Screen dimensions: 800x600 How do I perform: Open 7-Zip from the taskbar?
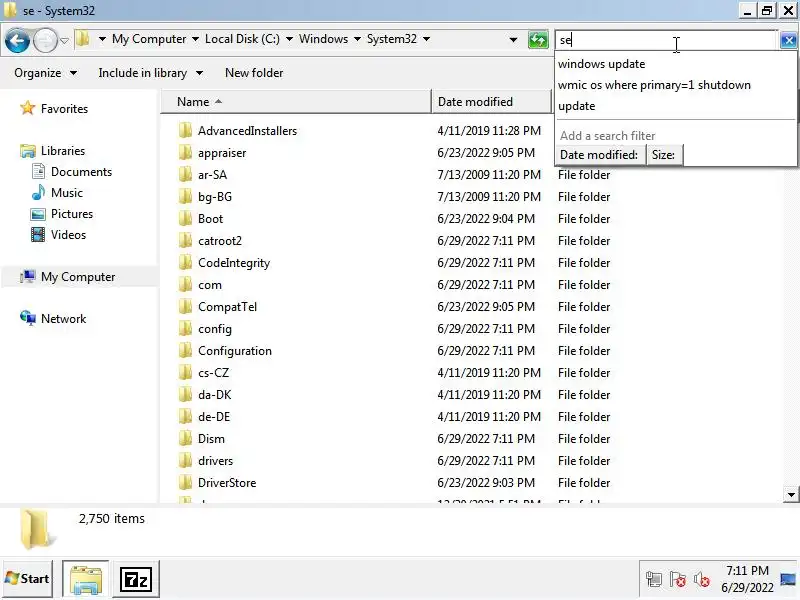(136, 579)
